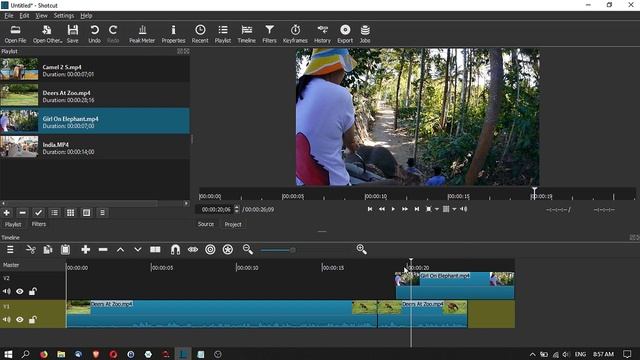Lift clip with the up chevron

(120, 249)
